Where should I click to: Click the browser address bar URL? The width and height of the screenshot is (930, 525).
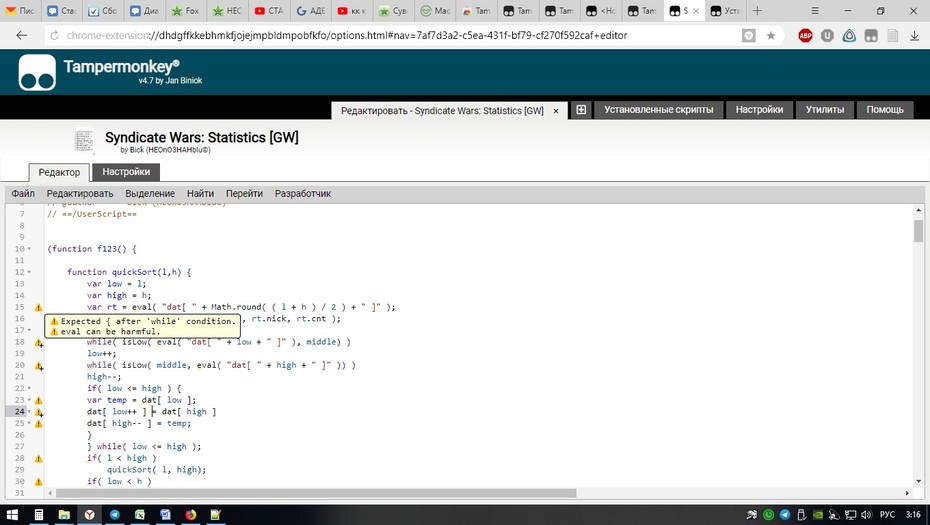pos(346,36)
